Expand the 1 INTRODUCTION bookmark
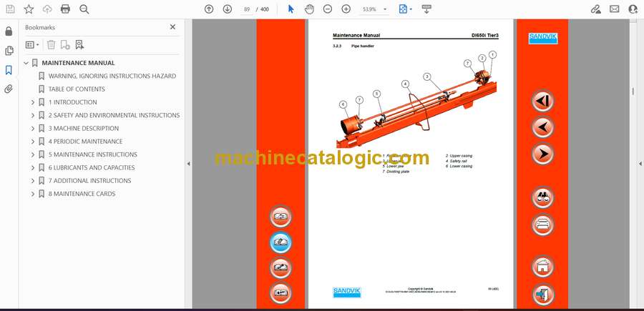 click(33, 102)
